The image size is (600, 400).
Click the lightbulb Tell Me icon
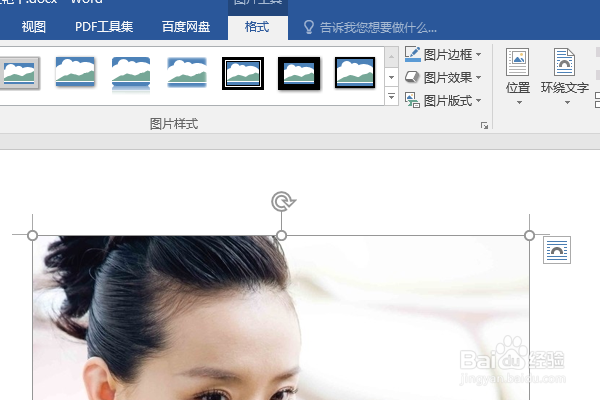[x=308, y=28]
